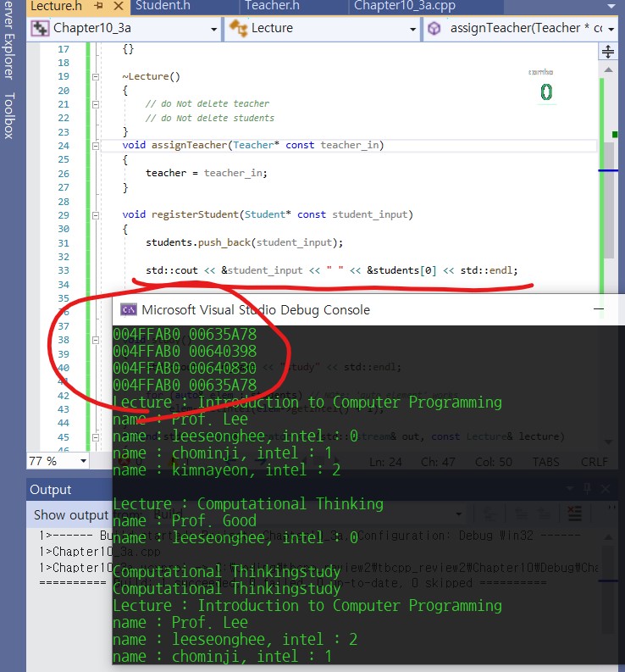Open the Lecture class scope dropdown
The height and width of the screenshot is (672, 625).
pos(412,29)
